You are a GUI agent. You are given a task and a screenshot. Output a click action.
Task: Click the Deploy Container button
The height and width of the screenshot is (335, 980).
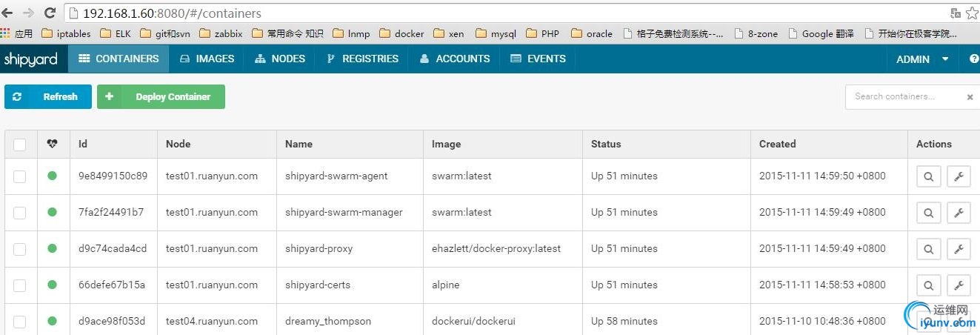coord(161,96)
